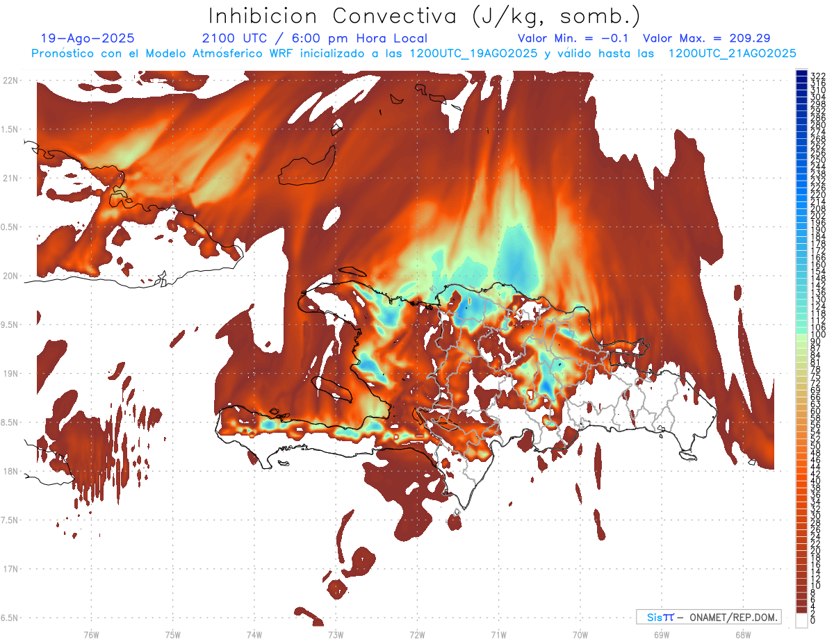Click the legend value '100'

[818, 335]
